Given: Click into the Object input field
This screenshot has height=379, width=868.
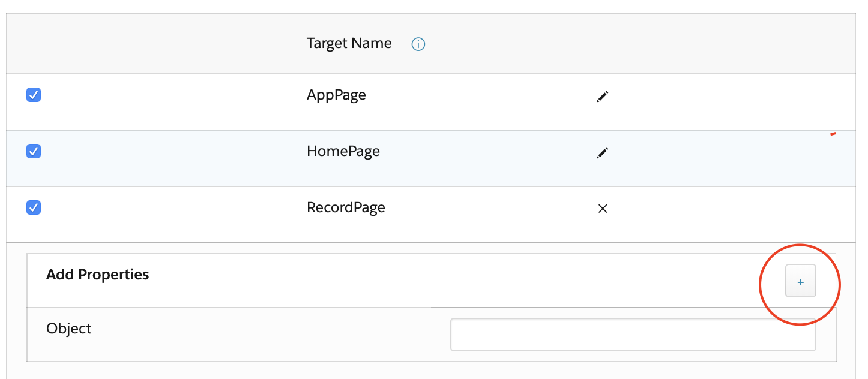Looking at the screenshot, I should tap(633, 335).
